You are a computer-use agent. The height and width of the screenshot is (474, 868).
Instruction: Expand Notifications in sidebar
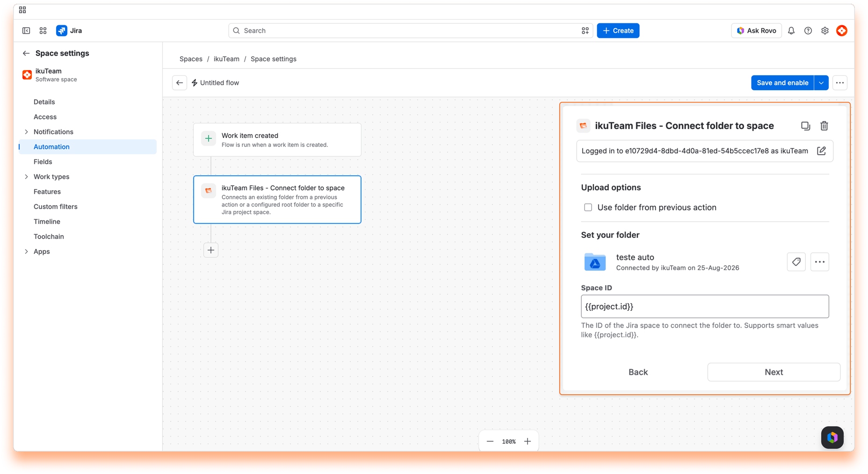click(x=26, y=132)
